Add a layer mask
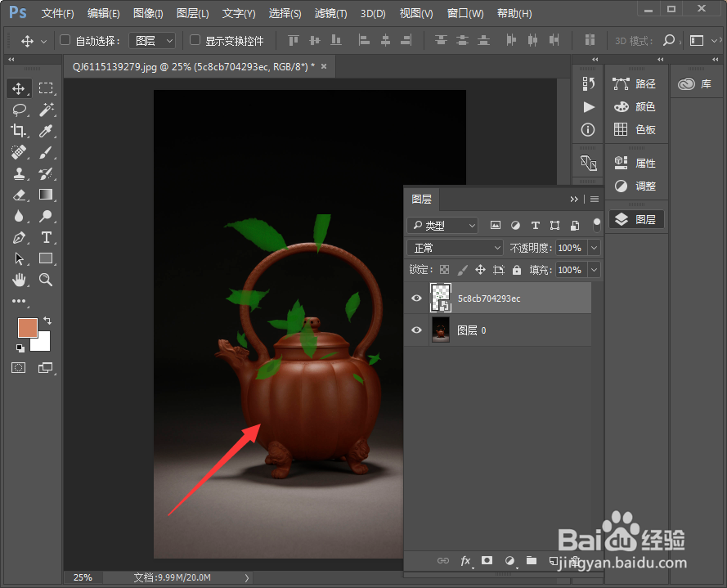 tap(487, 561)
